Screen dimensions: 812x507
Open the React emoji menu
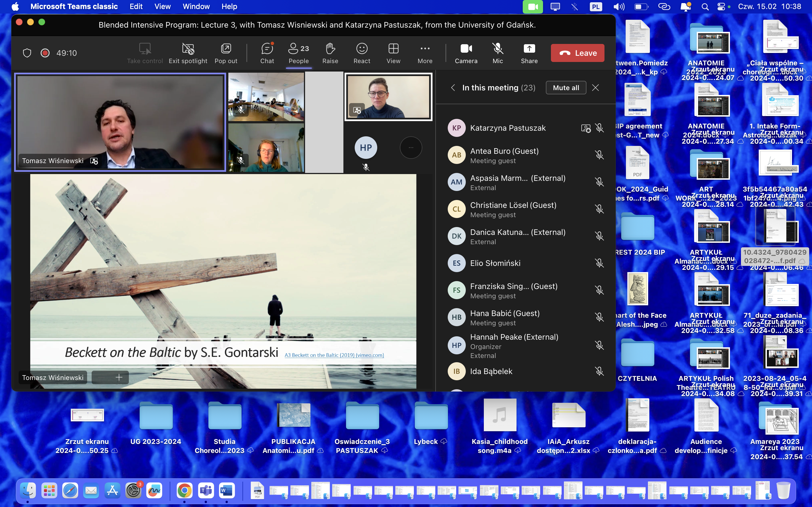pos(362,53)
